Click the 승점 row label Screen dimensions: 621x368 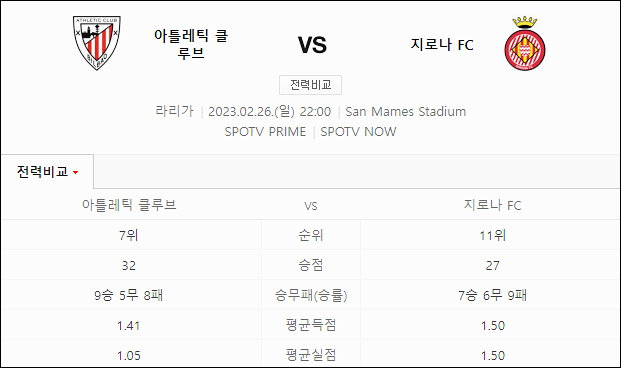[311, 265]
